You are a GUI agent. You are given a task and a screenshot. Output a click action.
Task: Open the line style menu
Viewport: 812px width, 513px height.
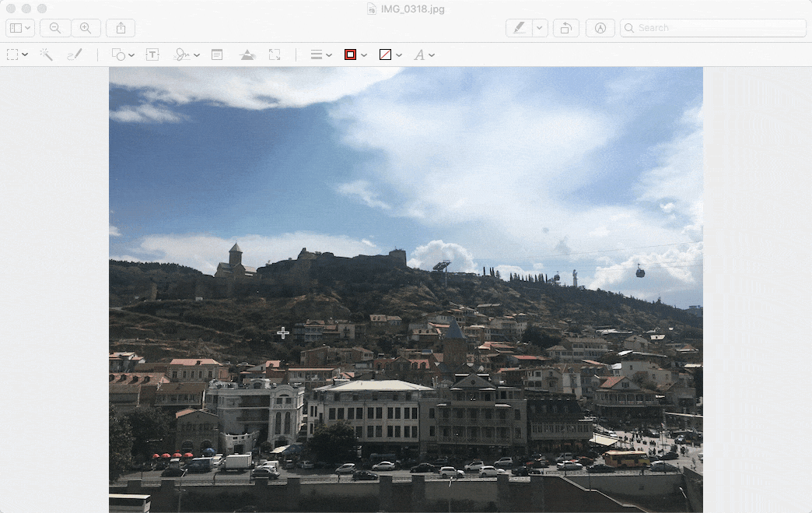tap(321, 54)
